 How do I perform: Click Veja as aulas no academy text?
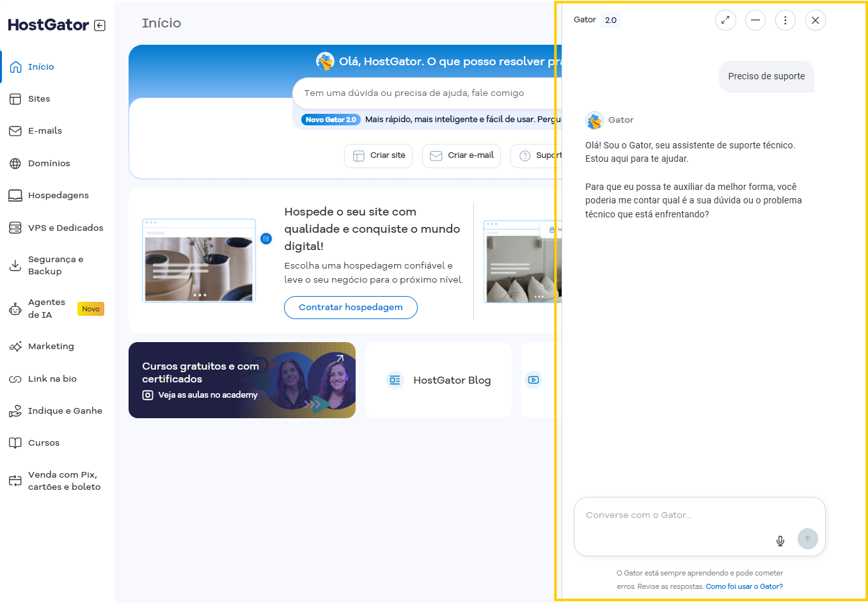click(x=208, y=395)
